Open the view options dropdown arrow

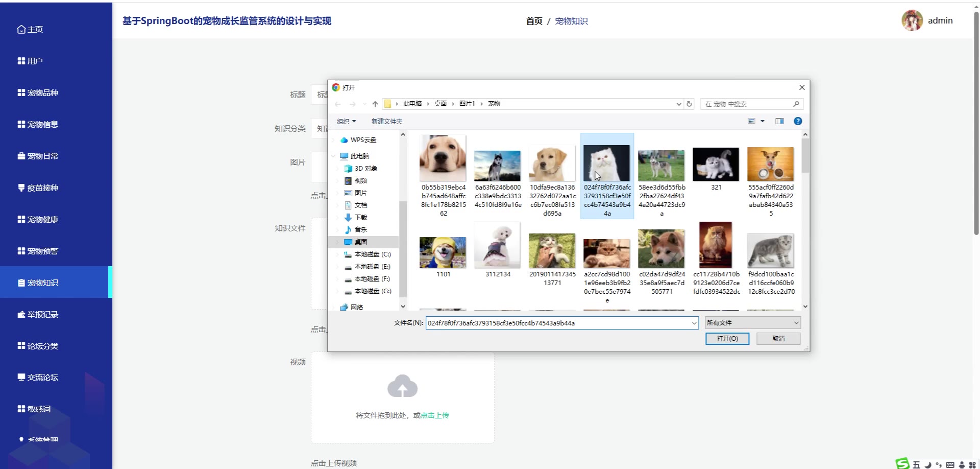coord(763,122)
